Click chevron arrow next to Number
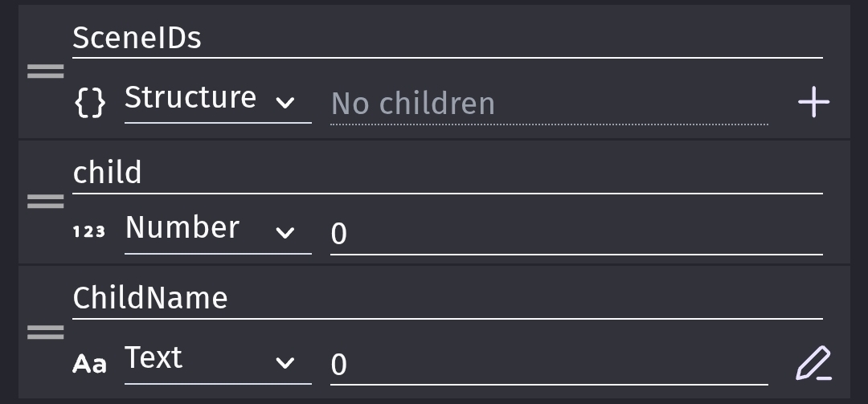The image size is (868, 404). 285,233
